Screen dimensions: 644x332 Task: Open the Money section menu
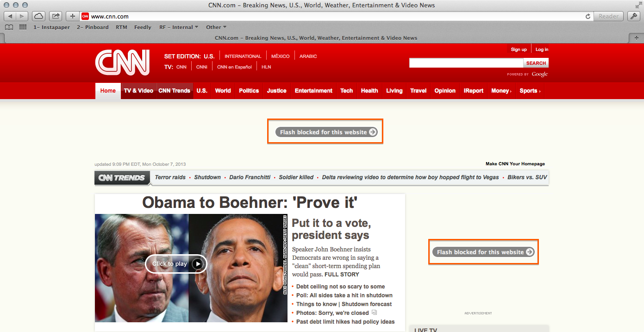click(x=501, y=91)
